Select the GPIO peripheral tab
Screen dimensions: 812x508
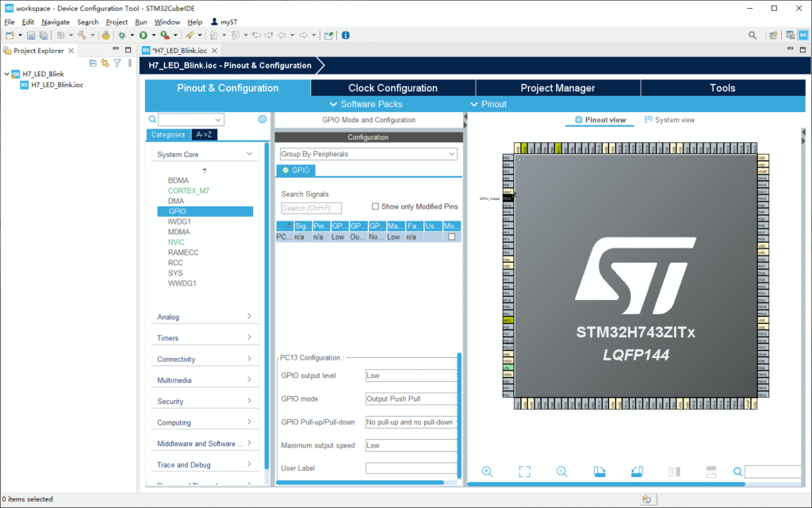(x=296, y=170)
